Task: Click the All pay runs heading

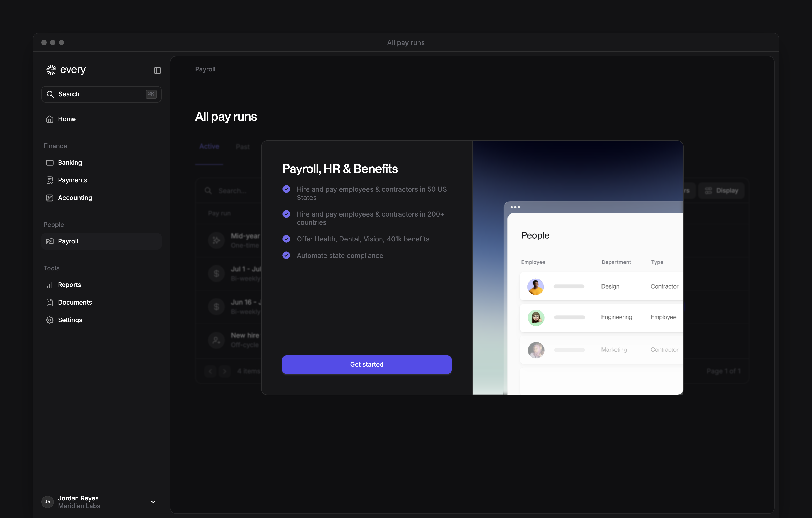Action: (226, 117)
